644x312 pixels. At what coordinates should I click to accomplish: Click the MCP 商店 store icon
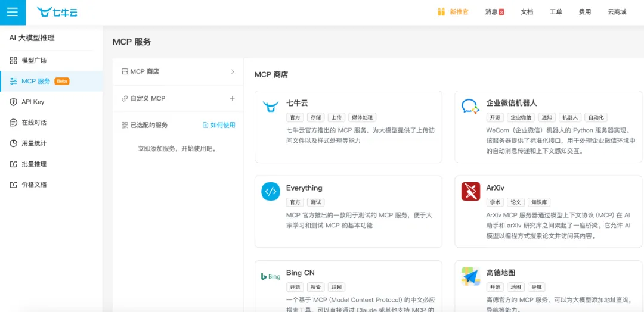click(125, 71)
